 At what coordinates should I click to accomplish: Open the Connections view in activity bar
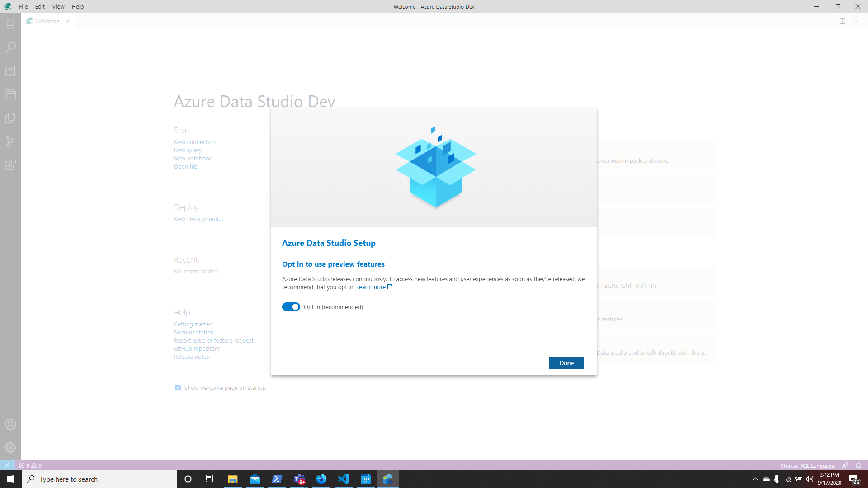pos(10,24)
